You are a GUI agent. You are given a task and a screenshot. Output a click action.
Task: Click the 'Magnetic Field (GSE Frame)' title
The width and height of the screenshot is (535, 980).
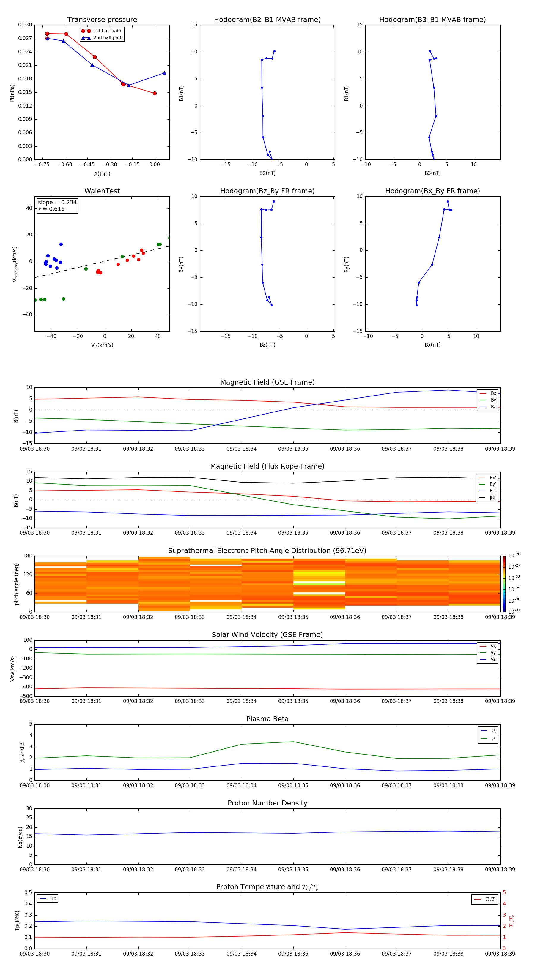click(267, 382)
